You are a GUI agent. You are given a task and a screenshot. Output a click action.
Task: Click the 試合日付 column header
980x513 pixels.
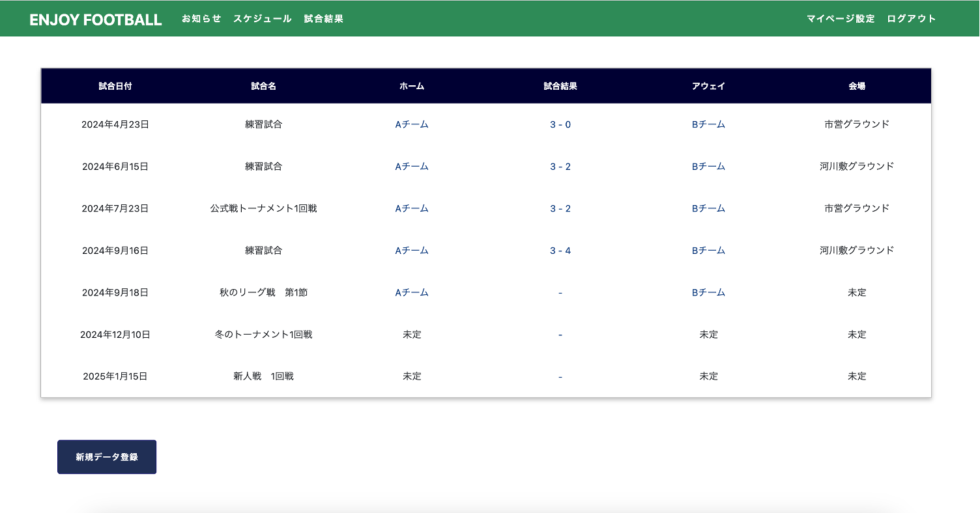(x=114, y=85)
